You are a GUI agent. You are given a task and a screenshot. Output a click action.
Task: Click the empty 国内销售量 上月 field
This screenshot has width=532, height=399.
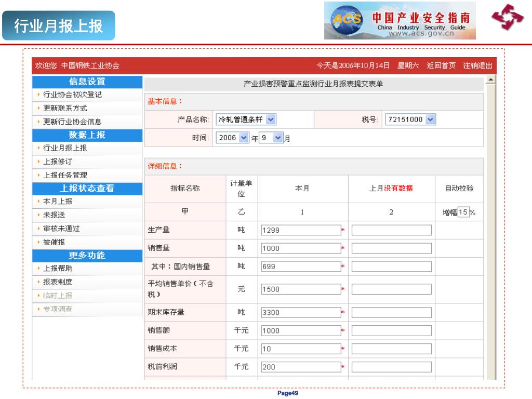[392, 267]
